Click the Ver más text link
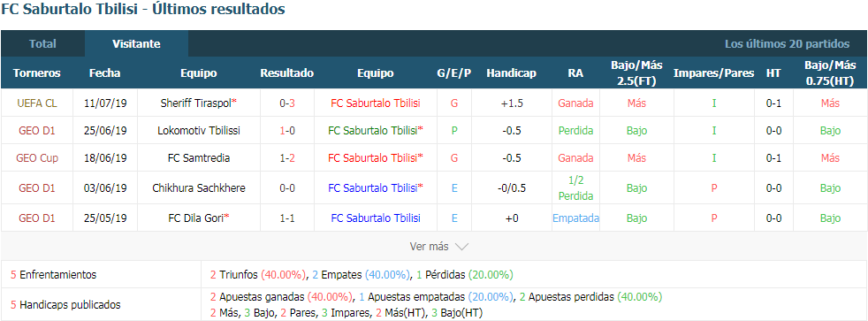 [x=429, y=247]
